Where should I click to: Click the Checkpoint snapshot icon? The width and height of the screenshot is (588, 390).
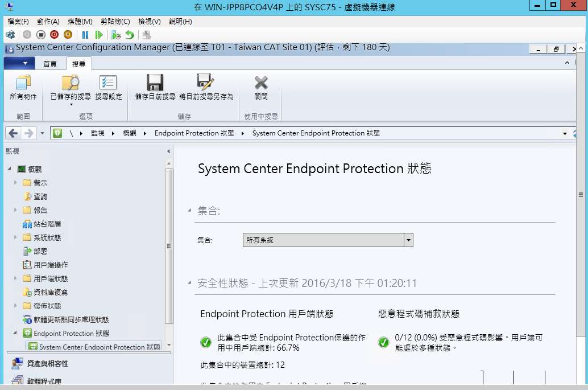pos(116,35)
